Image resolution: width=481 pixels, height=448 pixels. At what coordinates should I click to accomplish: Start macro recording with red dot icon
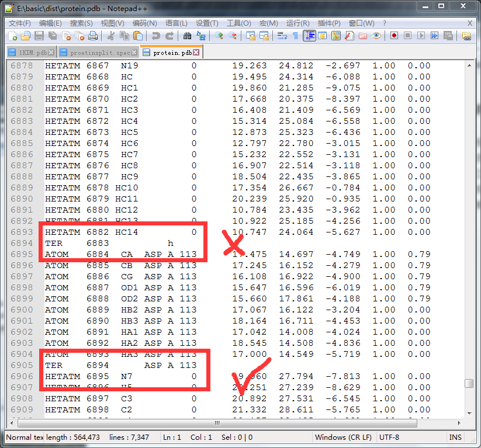point(394,36)
